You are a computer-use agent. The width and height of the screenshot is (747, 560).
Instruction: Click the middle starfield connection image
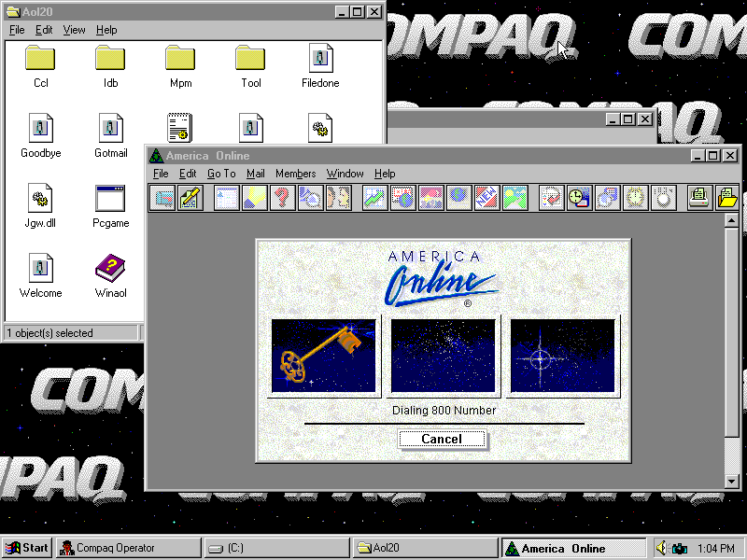(x=443, y=356)
